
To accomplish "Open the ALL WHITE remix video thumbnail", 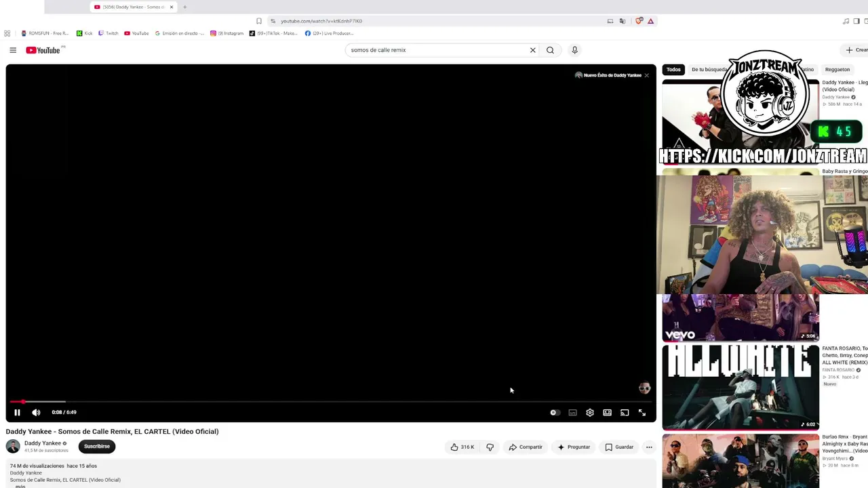I will click(741, 387).
